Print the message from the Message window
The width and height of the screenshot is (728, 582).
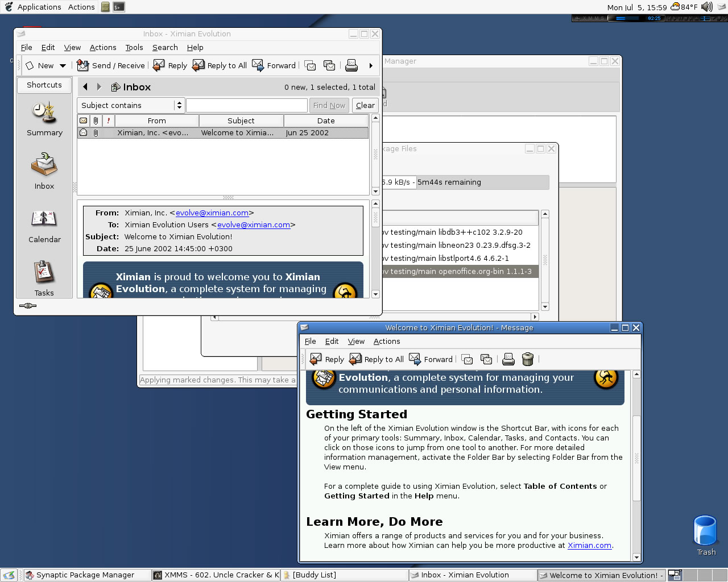pos(508,359)
